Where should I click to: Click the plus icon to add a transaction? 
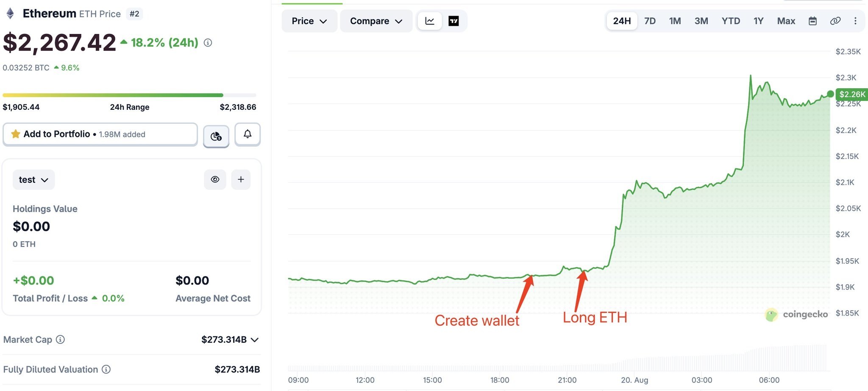241,179
